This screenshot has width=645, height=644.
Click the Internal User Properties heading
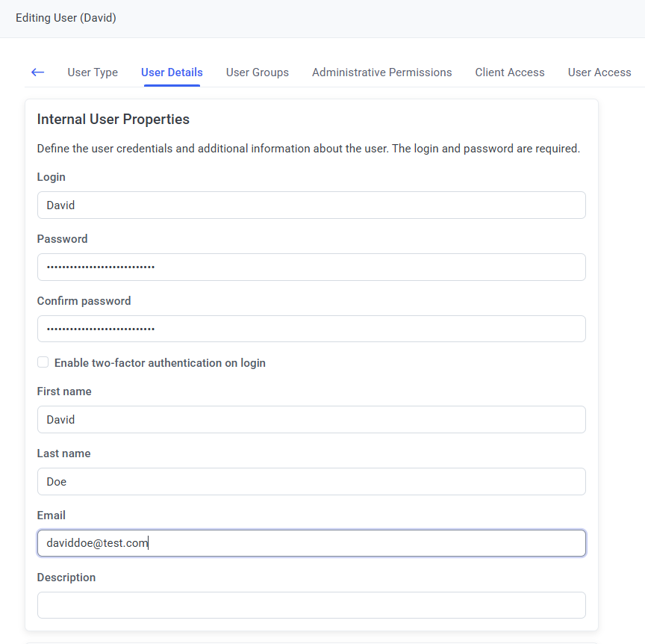pyautogui.click(x=113, y=120)
